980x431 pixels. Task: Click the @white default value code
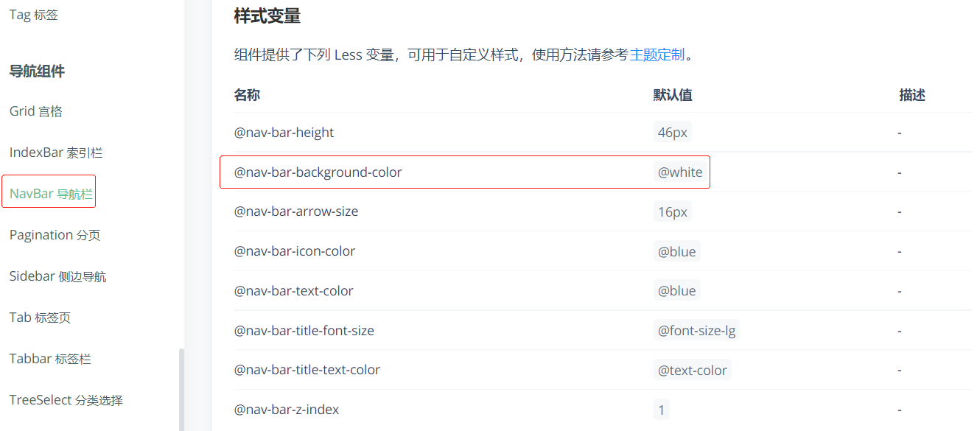680,172
